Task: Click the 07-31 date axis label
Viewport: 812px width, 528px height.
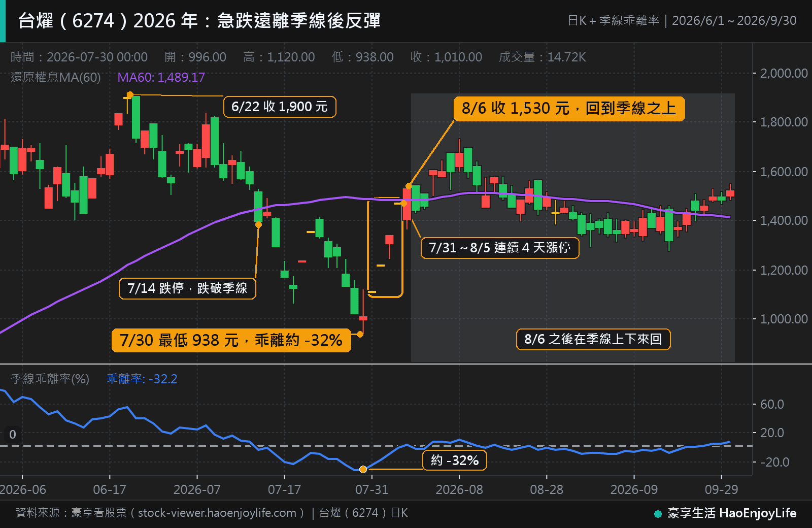Action: point(371,489)
